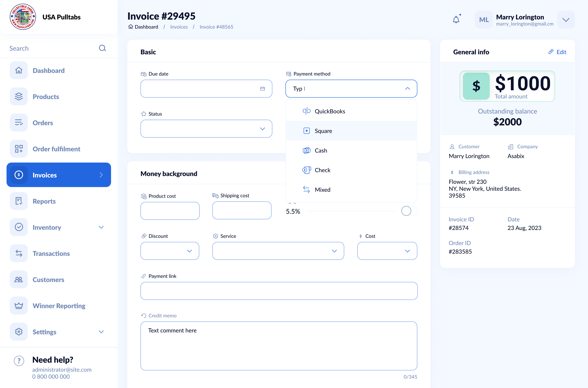Open the Service dropdown
Viewport: 588px width, 388px height.
click(334, 251)
